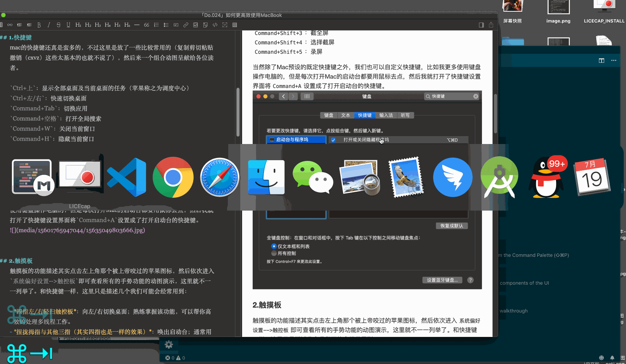
Task: Click split editor icon in VS Code window
Action: pos(602,61)
